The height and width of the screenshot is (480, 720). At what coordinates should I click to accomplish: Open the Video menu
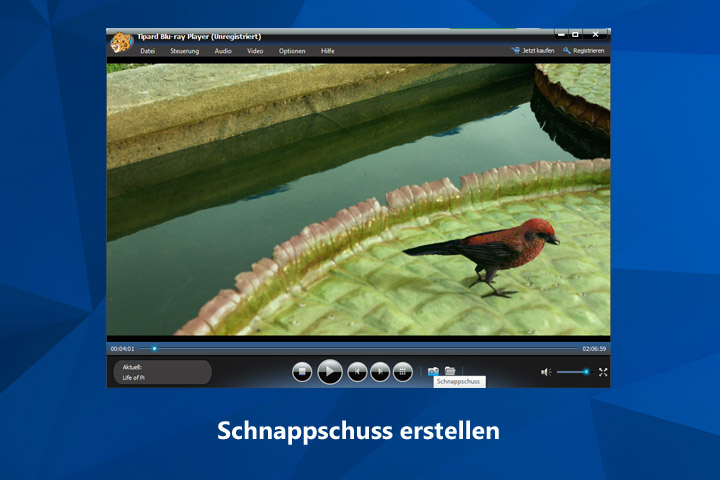255,51
